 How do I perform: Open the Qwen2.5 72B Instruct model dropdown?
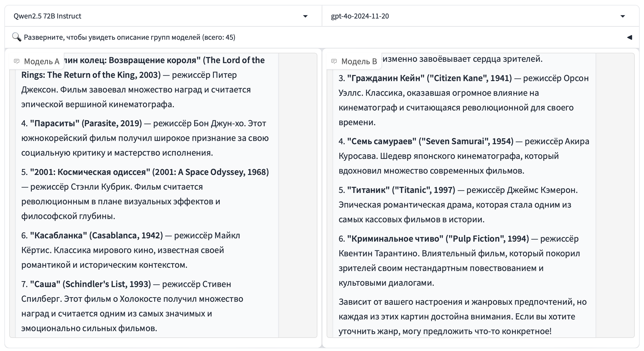click(163, 16)
